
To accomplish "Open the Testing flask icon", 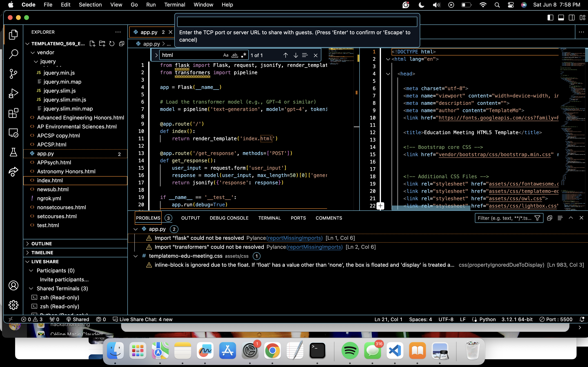I will 13,152.
